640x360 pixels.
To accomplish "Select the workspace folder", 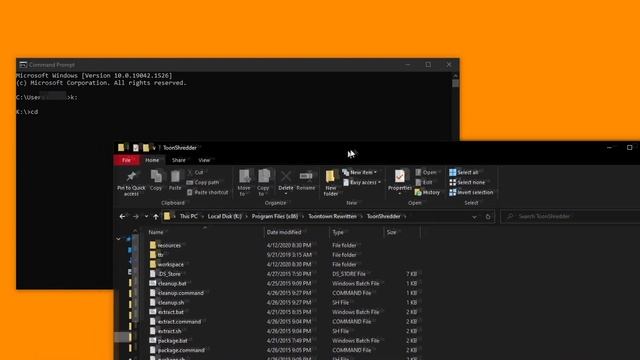I will (170, 264).
